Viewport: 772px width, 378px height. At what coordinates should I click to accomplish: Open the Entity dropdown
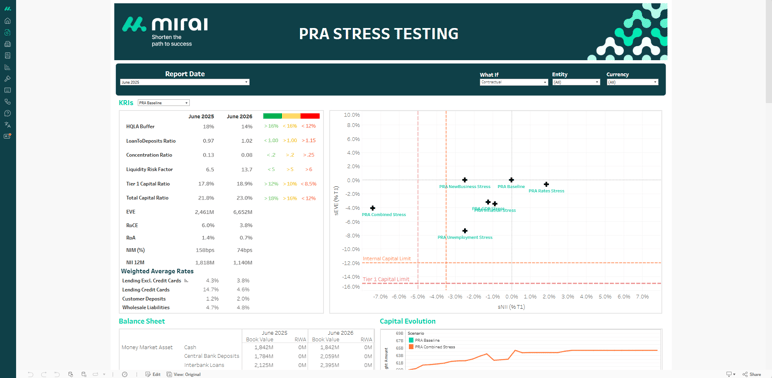coord(576,82)
